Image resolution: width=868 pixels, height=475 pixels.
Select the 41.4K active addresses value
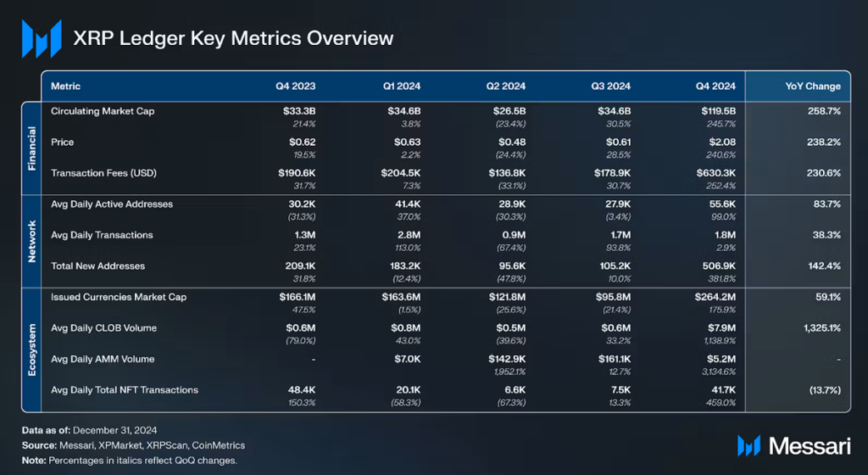[408, 204]
